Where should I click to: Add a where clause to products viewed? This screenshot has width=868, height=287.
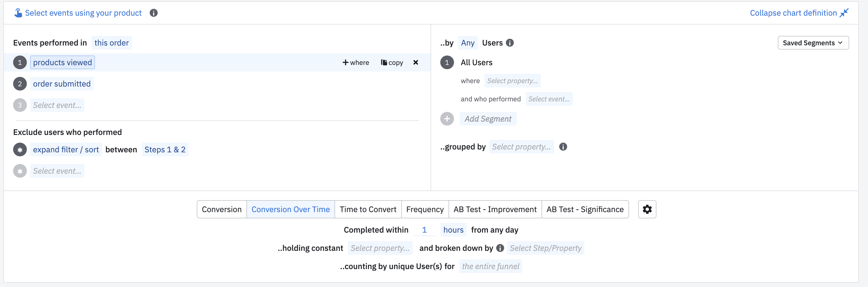coord(356,63)
